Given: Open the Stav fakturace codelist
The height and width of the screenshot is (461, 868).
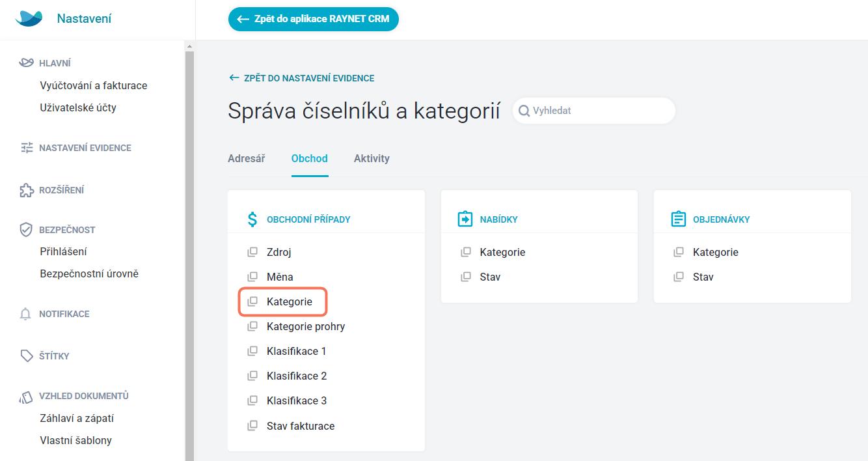Looking at the screenshot, I should point(301,426).
